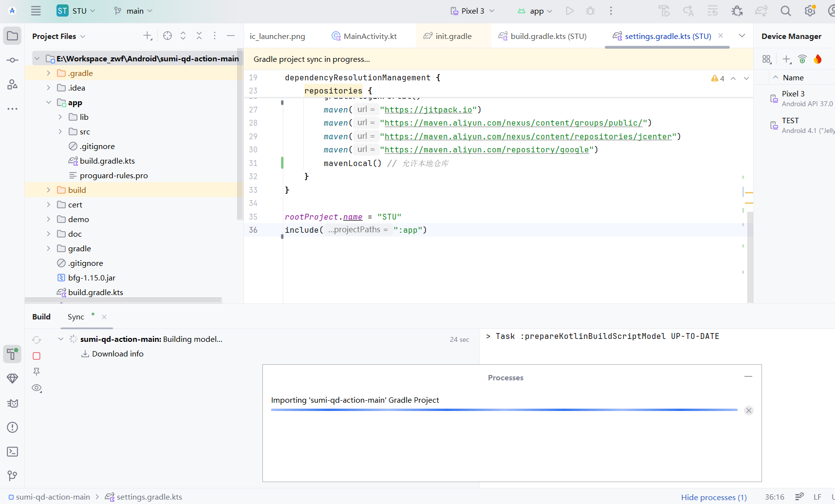Collapse all in Project Files panel
The image size is (835, 504).
[199, 36]
